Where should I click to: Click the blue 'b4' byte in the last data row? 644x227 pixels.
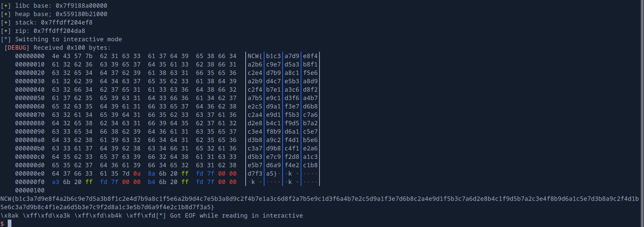(152, 182)
